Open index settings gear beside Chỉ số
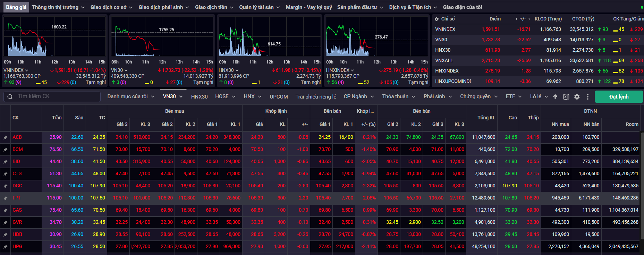The height and width of the screenshot is (255, 644). pos(437,19)
